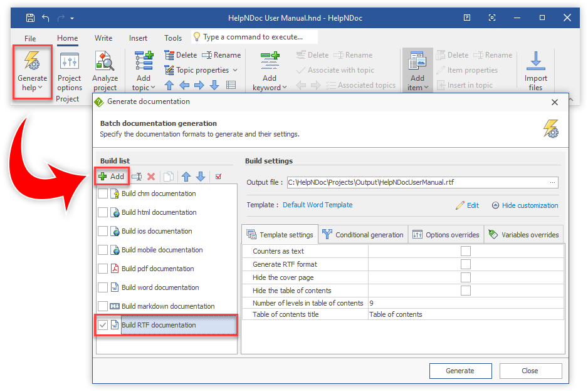Move topic right with blue arrow
Image resolution: width=588 pixels, height=392 pixels.
[199, 85]
